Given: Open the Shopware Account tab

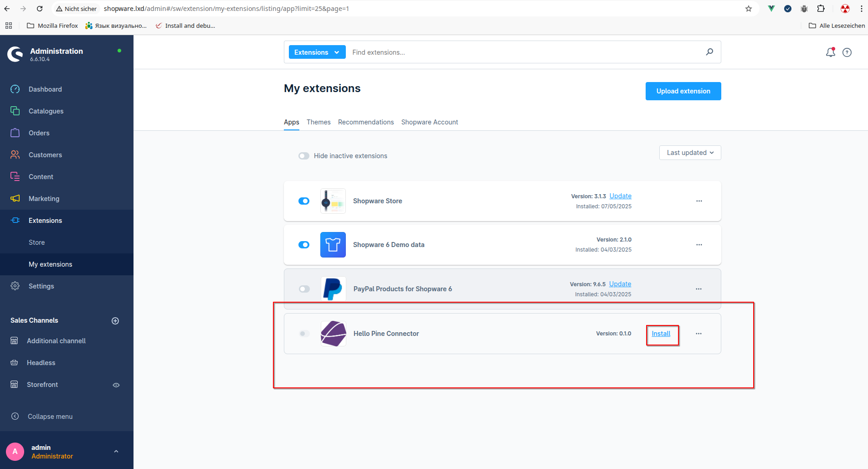Looking at the screenshot, I should 429,122.
